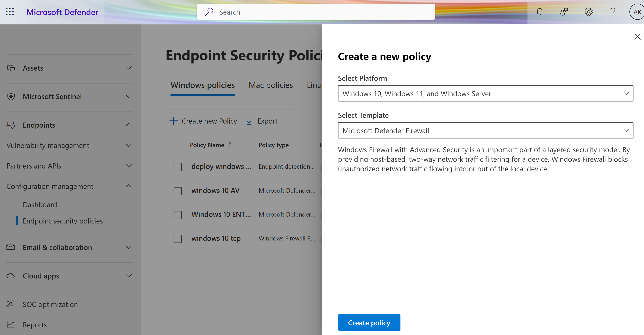Click the SOC optimization wand icon
644x335 pixels.
(x=10, y=304)
